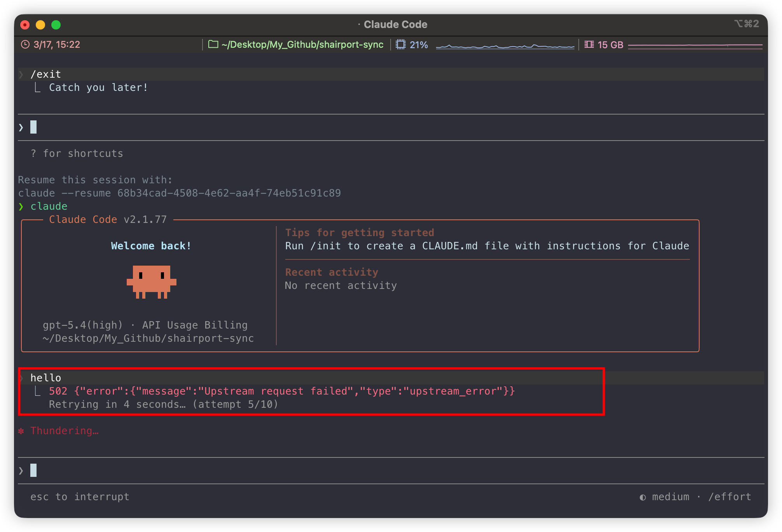Click the Tips for getting started heading
The width and height of the screenshot is (782, 532).
(x=360, y=233)
